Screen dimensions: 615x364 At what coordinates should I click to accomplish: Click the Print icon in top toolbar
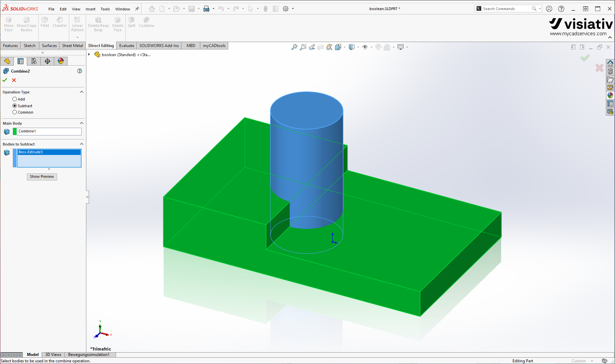point(206,9)
